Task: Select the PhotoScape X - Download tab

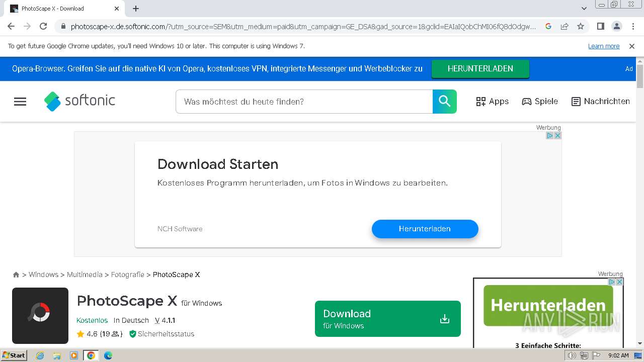Action: pyautogui.click(x=64, y=9)
